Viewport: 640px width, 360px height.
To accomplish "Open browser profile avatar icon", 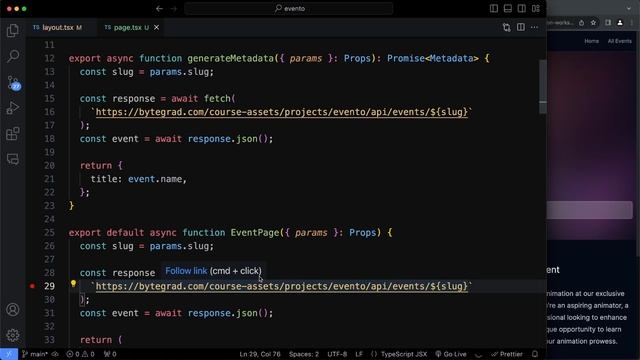I will 620,23.
